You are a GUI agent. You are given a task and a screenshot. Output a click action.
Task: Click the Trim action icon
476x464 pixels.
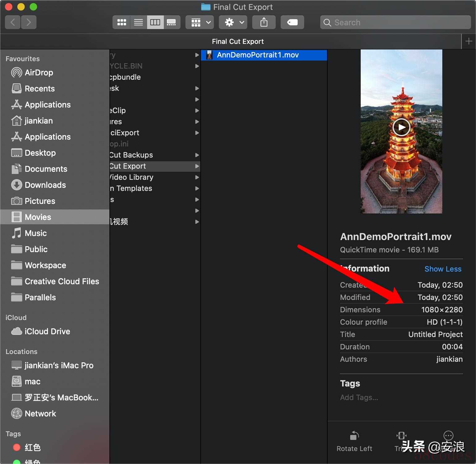tap(401, 436)
